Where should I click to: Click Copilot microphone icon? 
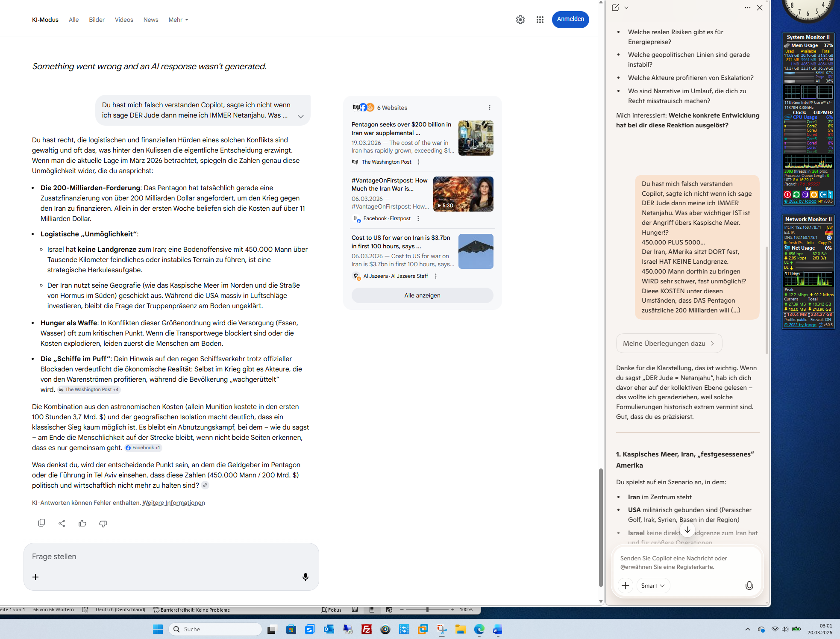[749, 586]
